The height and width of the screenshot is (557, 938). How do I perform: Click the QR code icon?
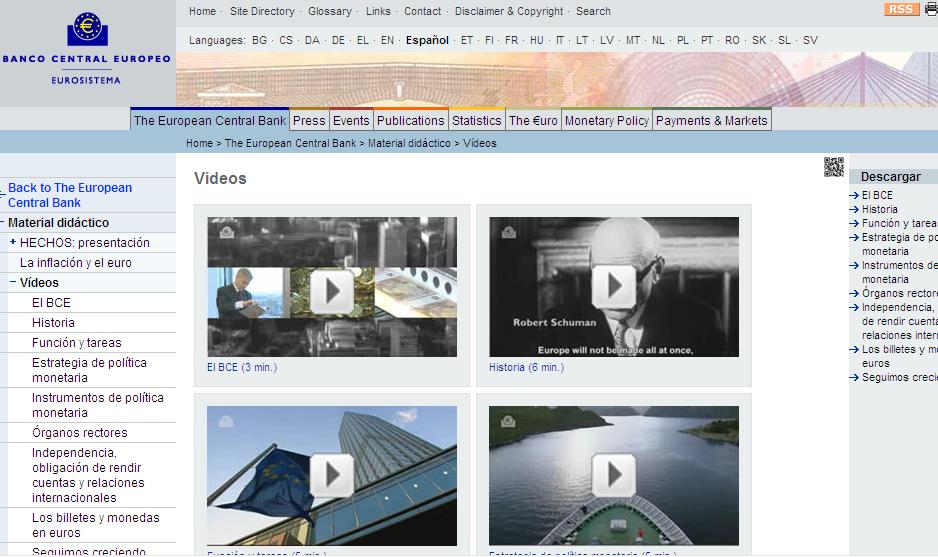tap(833, 167)
